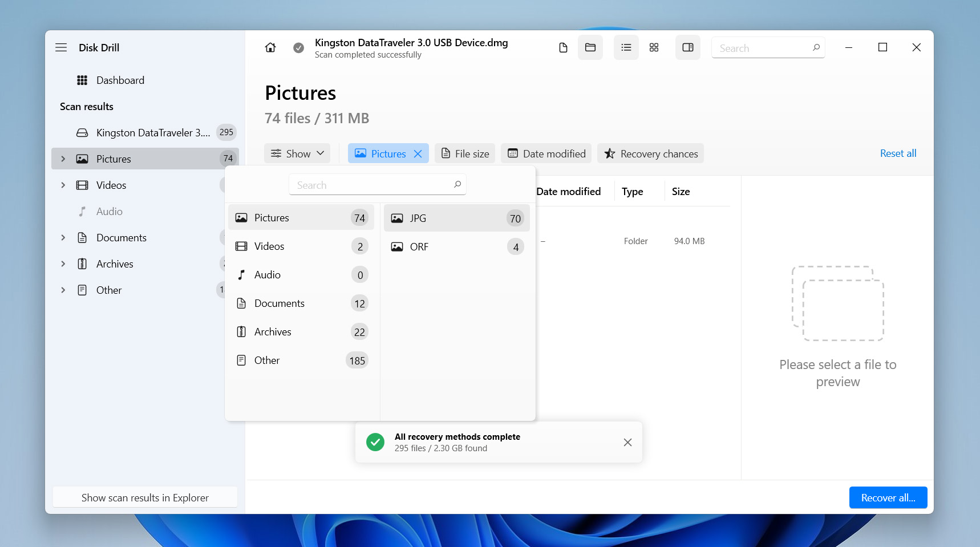Image resolution: width=980 pixels, height=547 pixels.
Task: Click the scan completed checkmark icon
Action: tap(298, 48)
